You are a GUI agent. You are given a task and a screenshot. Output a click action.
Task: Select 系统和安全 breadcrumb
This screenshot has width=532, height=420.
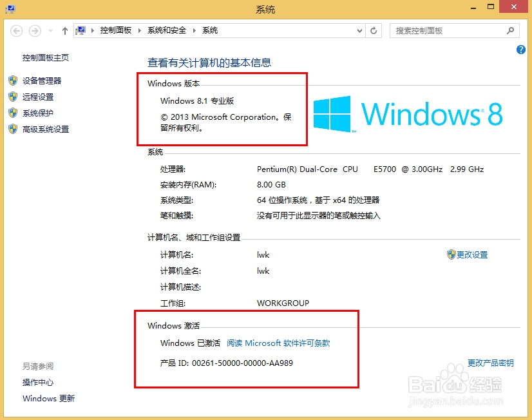pyautogui.click(x=167, y=30)
